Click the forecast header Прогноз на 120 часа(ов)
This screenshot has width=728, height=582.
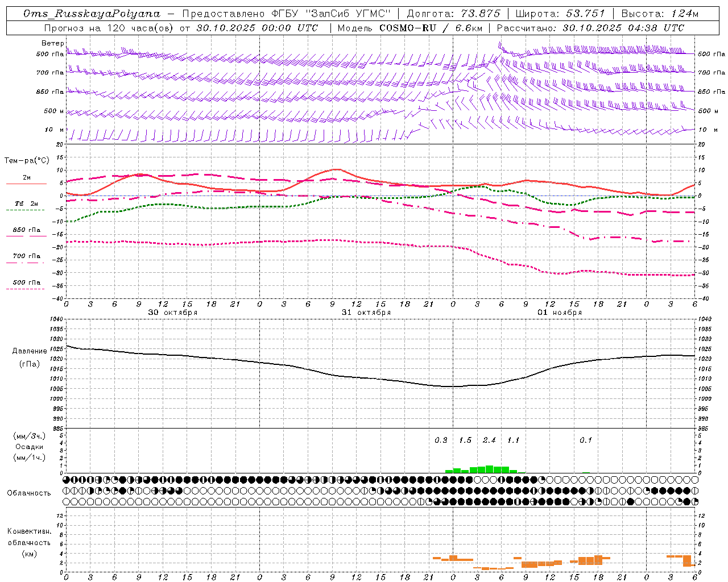click(x=110, y=28)
